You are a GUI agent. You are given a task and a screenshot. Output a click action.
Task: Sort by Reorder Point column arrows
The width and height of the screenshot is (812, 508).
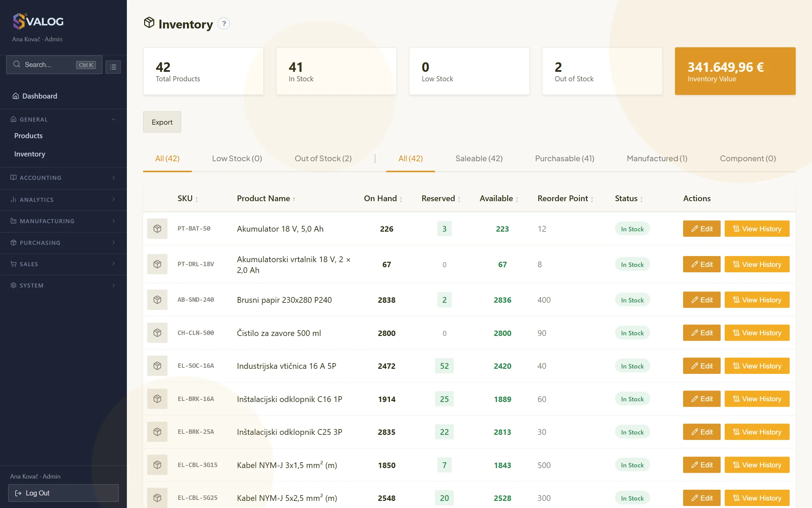(592, 199)
